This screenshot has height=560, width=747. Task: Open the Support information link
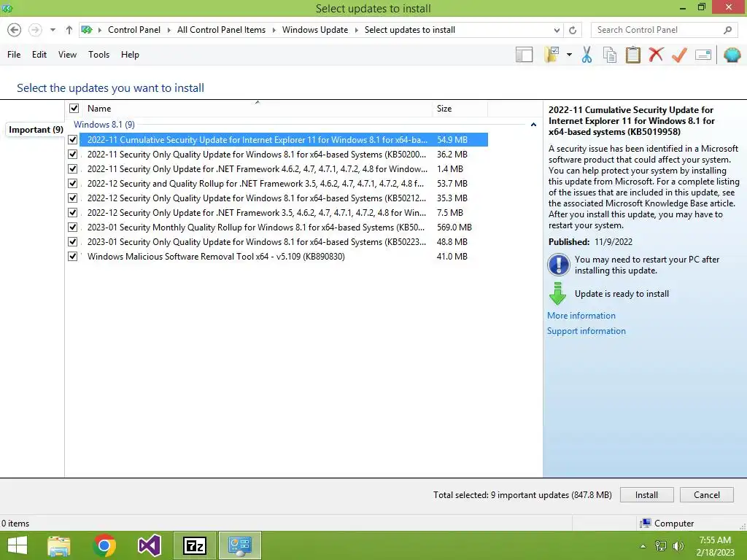(x=586, y=331)
